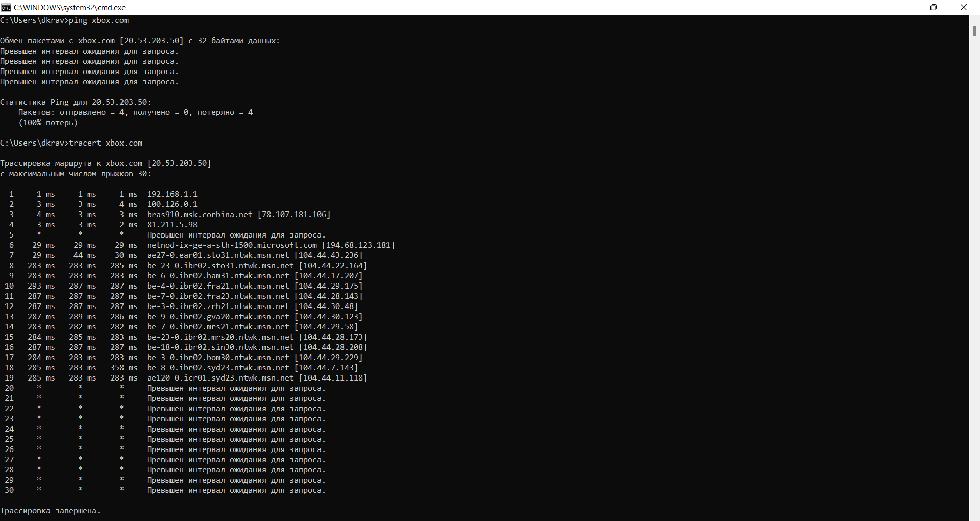Click the 'tracert xbox.com' command line
The width and height of the screenshot is (980, 521).
(x=71, y=143)
